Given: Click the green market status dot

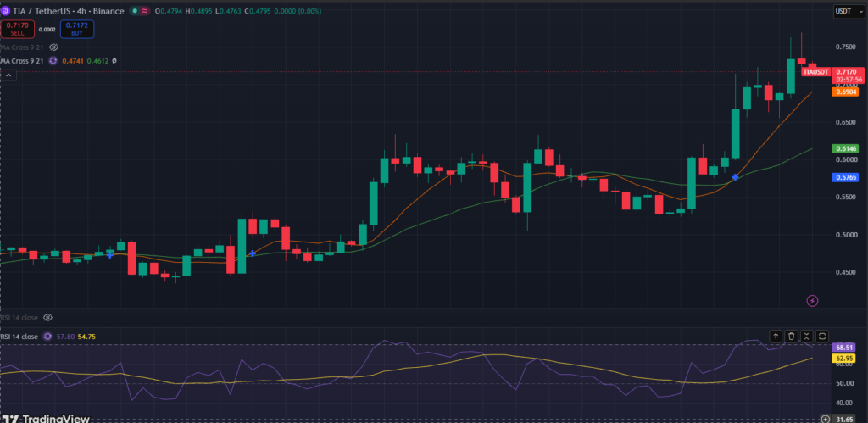Looking at the screenshot, I should click(x=135, y=11).
